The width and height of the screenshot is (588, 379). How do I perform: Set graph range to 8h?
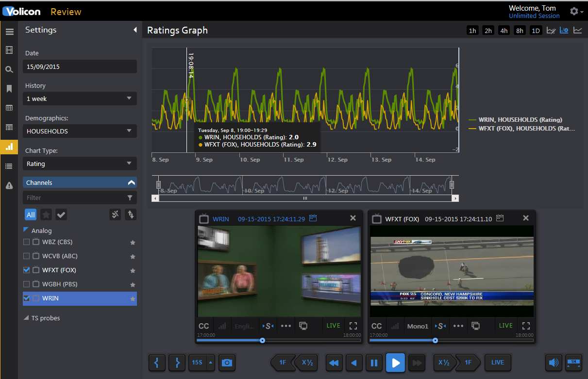pos(520,31)
